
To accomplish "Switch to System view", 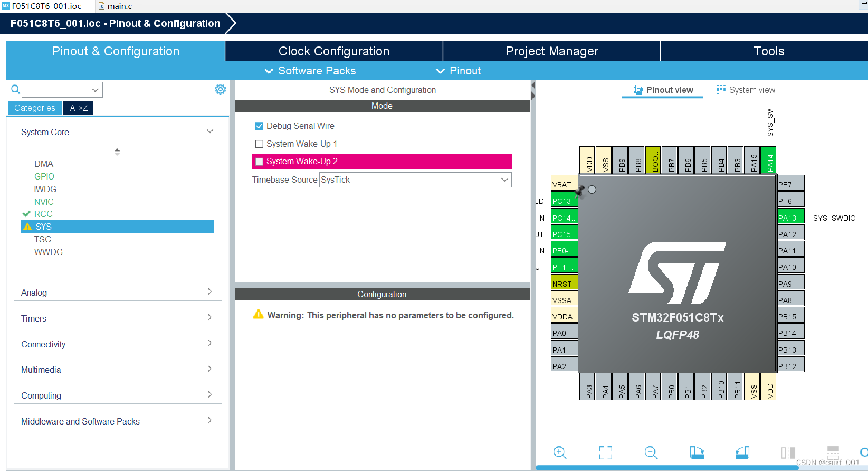I will tap(746, 90).
